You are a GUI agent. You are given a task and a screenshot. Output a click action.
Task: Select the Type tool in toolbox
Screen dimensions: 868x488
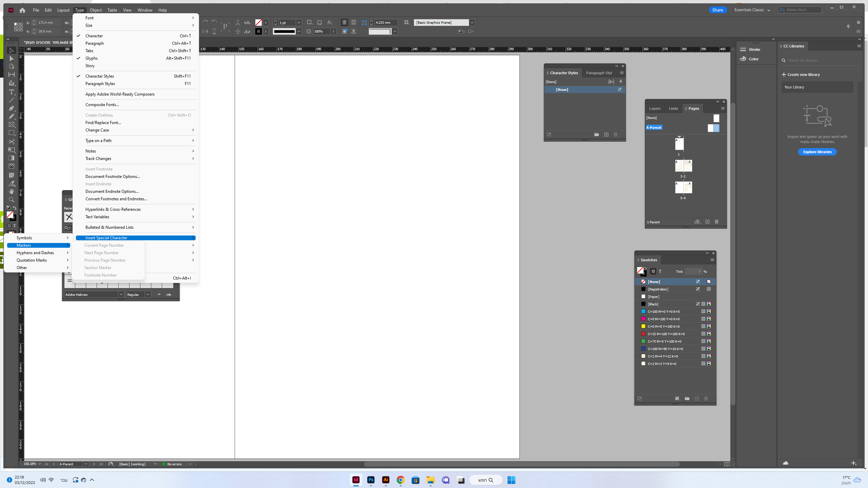[x=11, y=92]
